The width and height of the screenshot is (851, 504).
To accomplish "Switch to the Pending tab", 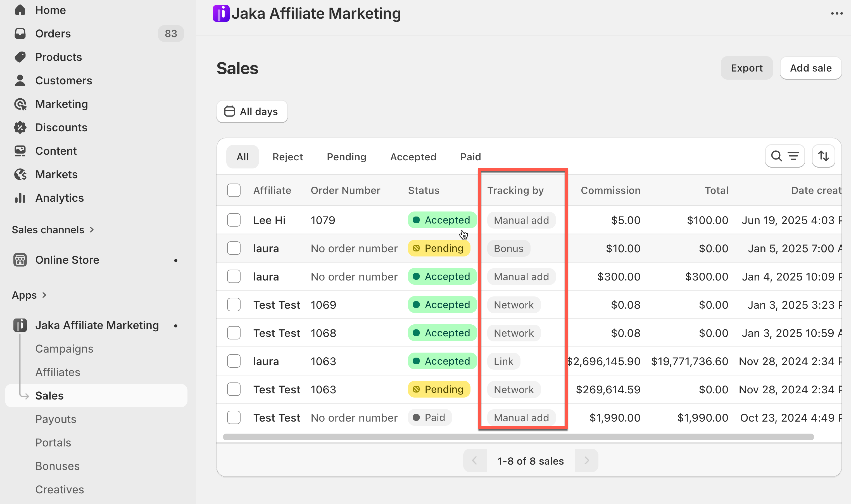I will pos(346,157).
